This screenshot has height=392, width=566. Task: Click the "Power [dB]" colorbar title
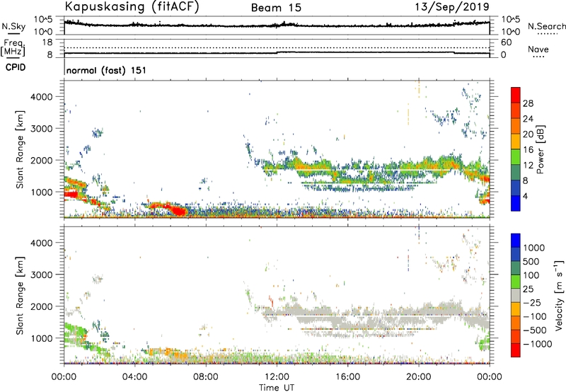(x=541, y=149)
